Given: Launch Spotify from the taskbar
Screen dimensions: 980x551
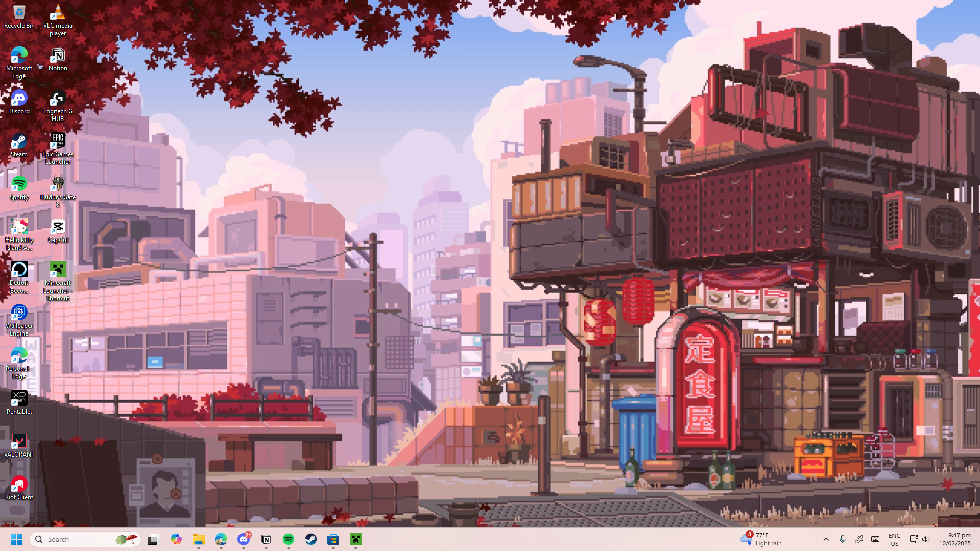Looking at the screenshot, I should (x=289, y=539).
